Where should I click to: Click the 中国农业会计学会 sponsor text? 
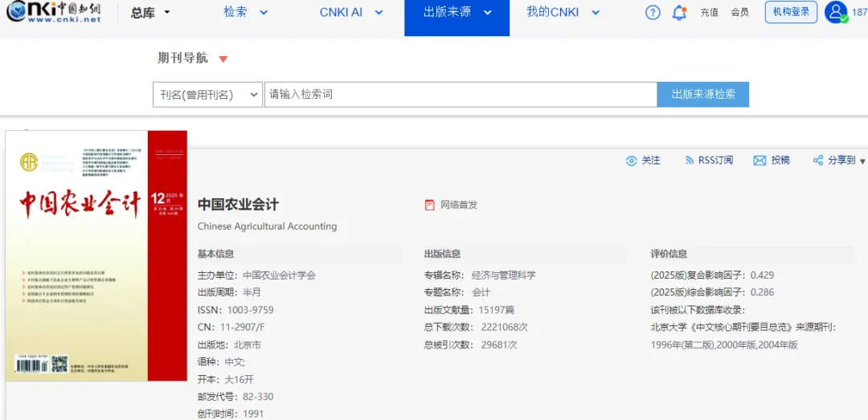click(x=280, y=275)
